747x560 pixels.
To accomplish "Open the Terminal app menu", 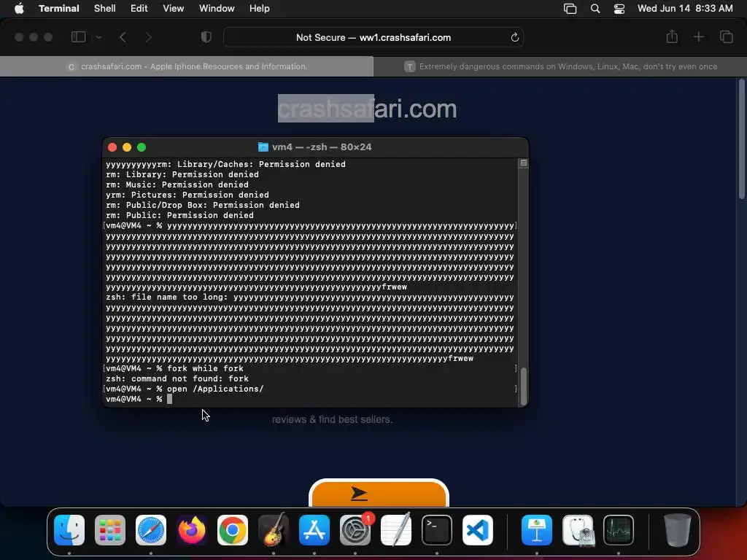I will (58, 9).
